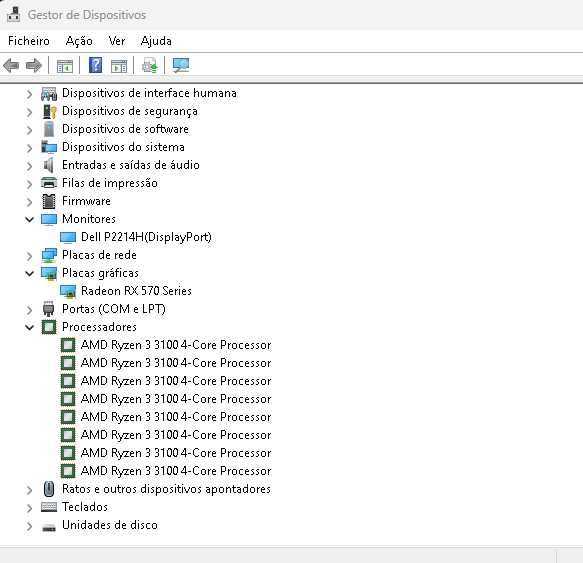Select Filas de impressão label
This screenshot has height=563, width=583.
click(x=110, y=183)
